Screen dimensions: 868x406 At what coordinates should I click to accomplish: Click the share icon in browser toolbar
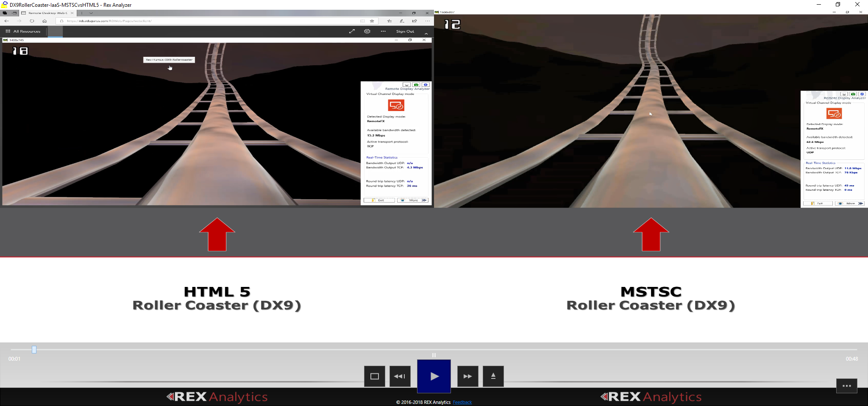coord(415,21)
